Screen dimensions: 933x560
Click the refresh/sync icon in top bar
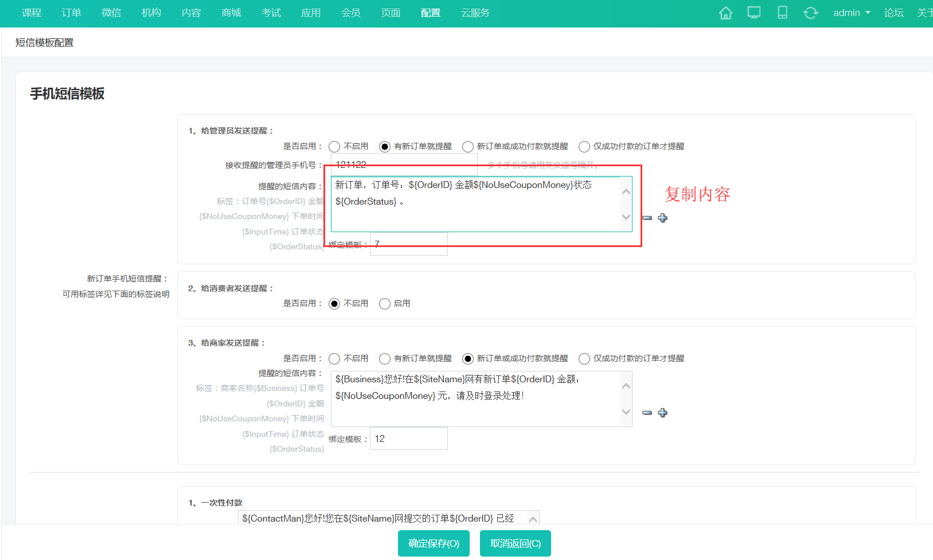click(811, 12)
